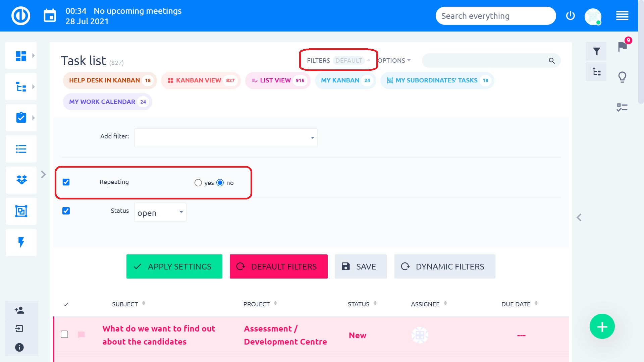The height and width of the screenshot is (362, 644).
Task: Open the lightning bolt quick actions icon
Action: 21,242
